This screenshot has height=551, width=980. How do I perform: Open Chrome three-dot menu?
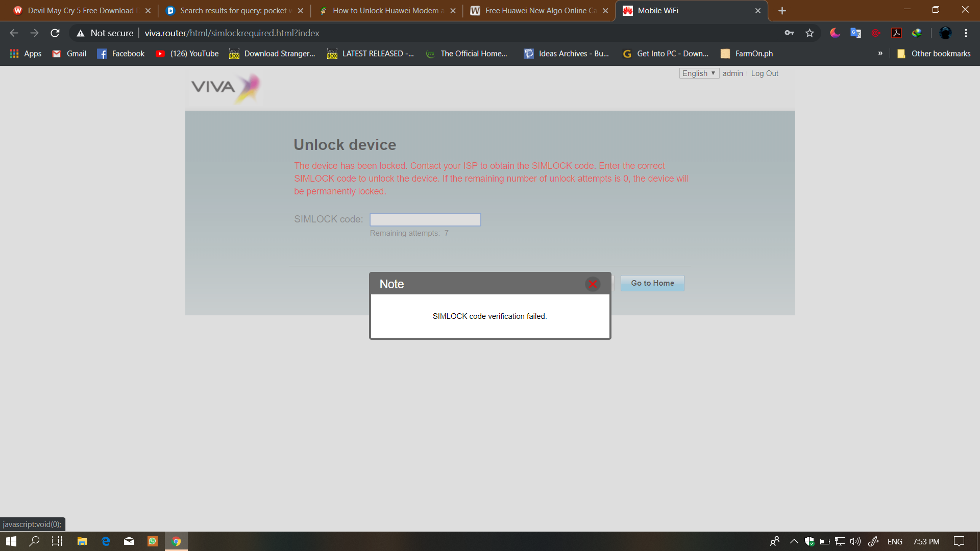966,33
